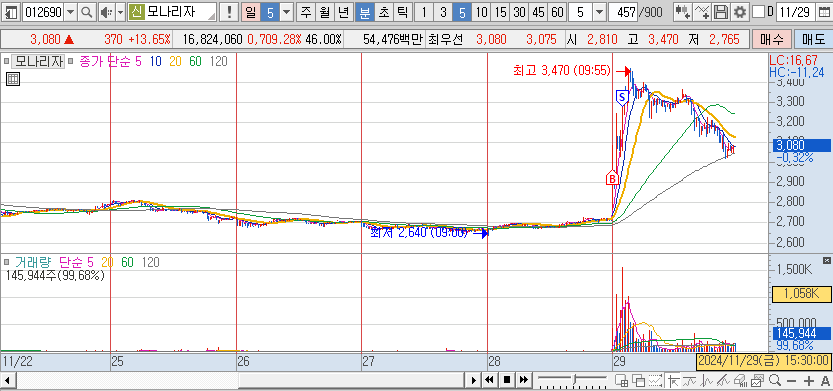Click the 매수 buy button

[771, 39]
